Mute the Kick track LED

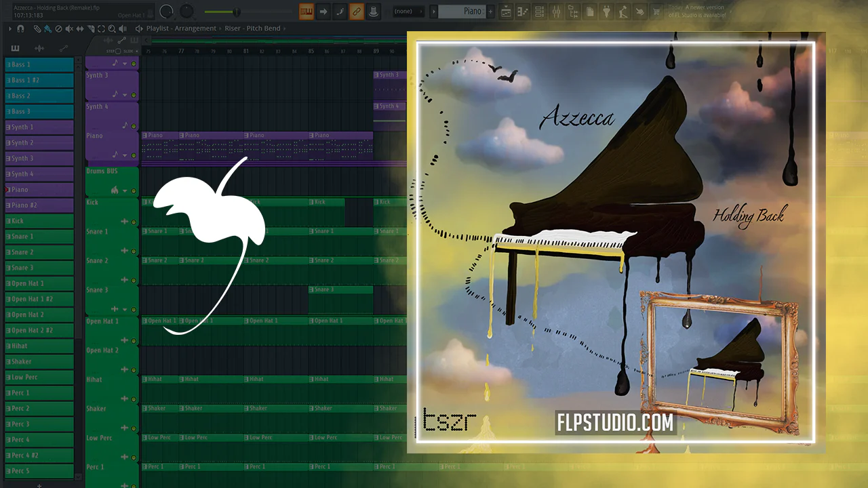coord(134,222)
